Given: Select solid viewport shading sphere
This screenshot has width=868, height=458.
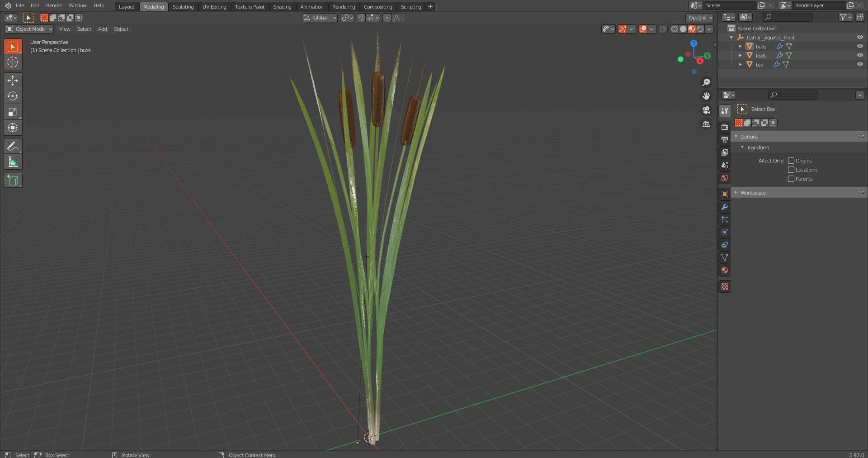Looking at the screenshot, I should click(683, 29).
